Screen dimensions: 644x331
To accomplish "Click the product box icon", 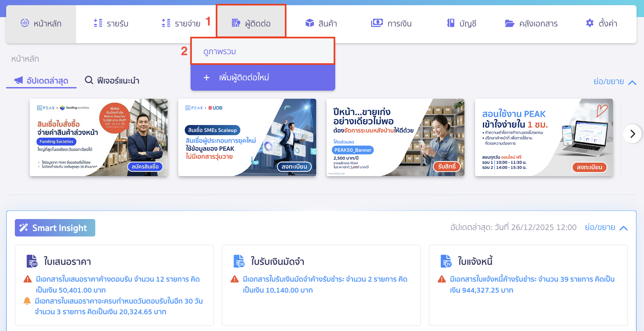I will (x=309, y=23).
